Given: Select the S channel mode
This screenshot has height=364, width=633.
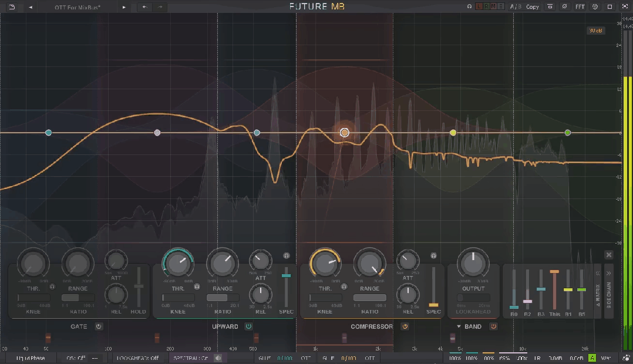Looking at the screenshot, I should (x=500, y=6).
